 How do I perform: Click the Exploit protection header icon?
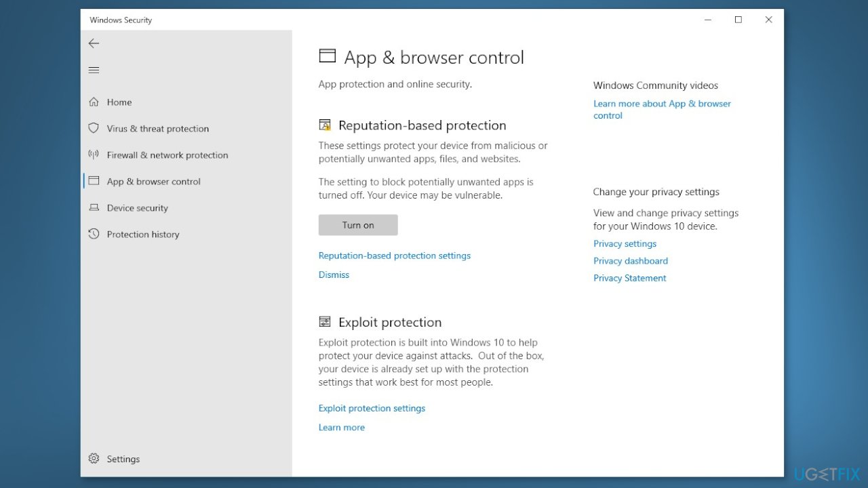click(x=324, y=321)
